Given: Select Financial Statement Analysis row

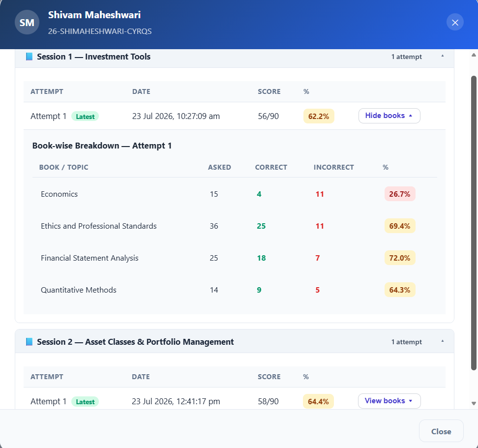Looking at the screenshot, I should pos(90,258).
